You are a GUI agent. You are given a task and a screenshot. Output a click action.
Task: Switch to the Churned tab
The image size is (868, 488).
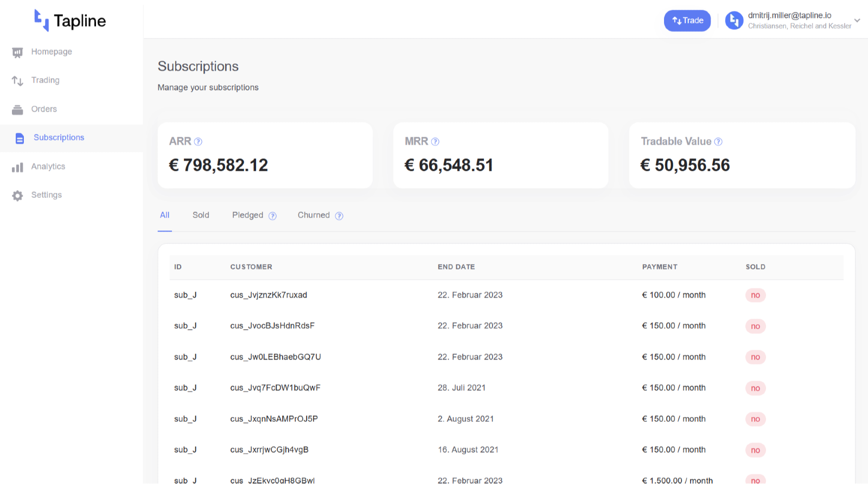point(314,215)
